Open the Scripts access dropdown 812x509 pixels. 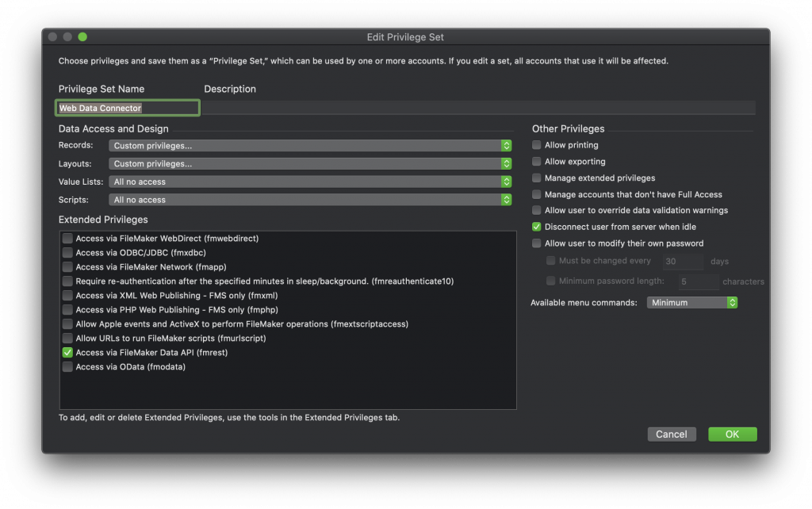coord(505,199)
